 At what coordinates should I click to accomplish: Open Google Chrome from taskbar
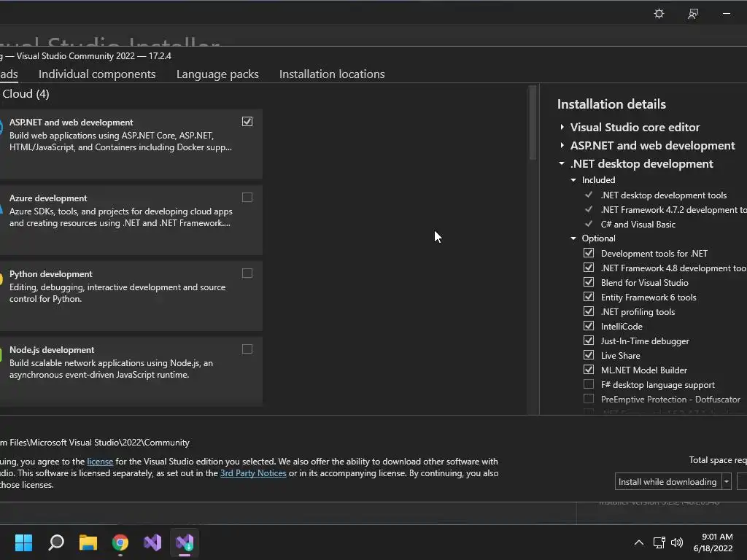click(x=120, y=542)
